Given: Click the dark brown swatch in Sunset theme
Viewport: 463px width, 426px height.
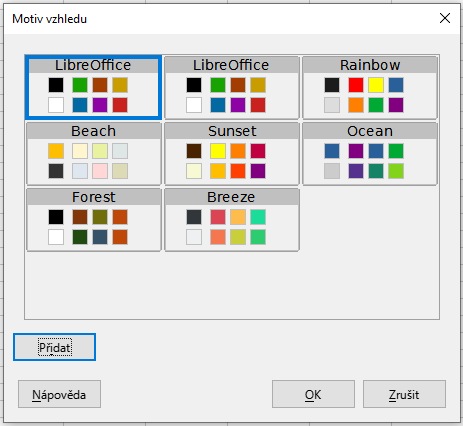Looking at the screenshot, I should coord(194,151).
